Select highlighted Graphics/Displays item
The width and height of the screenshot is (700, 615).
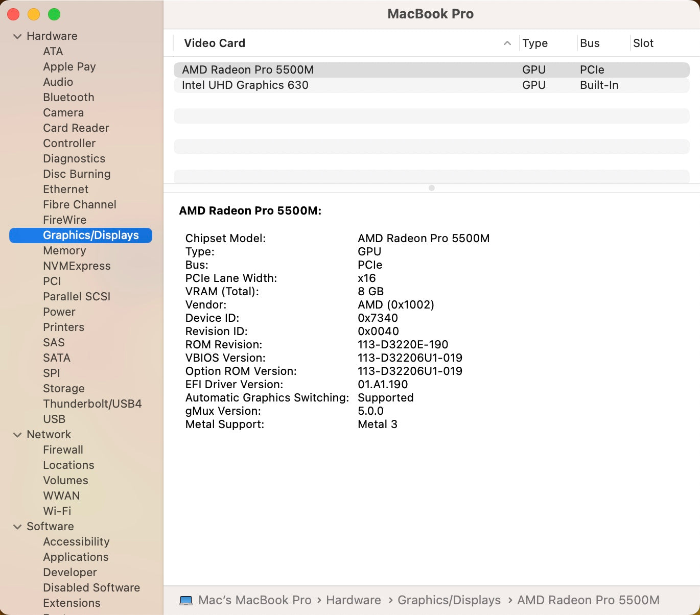coord(81,235)
